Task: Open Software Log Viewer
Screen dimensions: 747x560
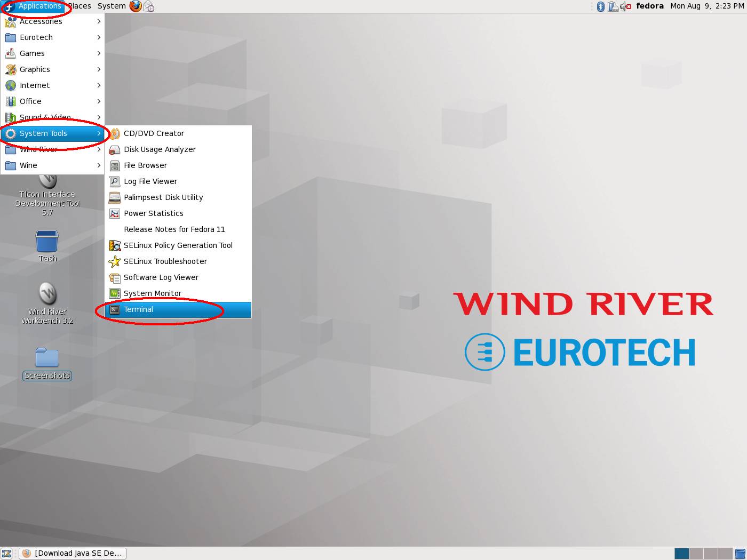Action: (178, 277)
